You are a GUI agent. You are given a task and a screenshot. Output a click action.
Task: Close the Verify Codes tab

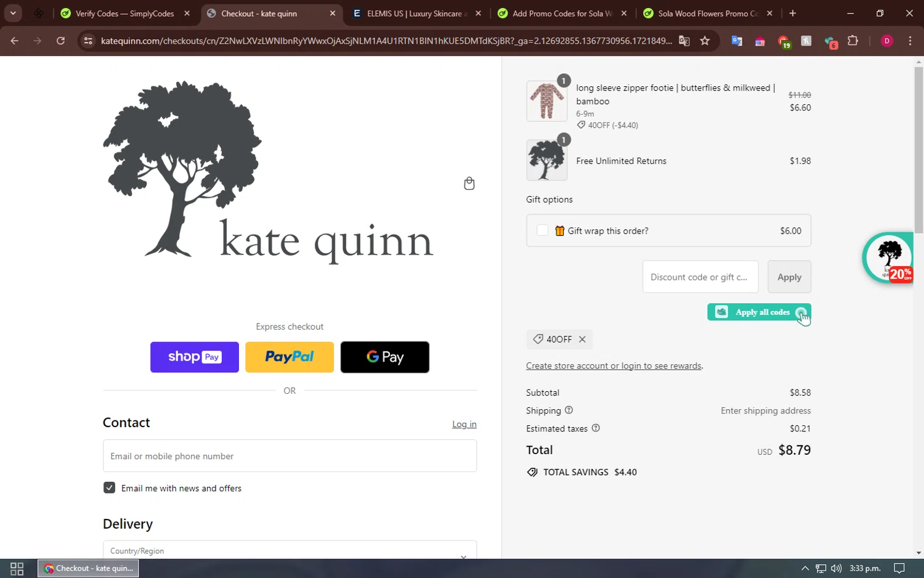coord(187,14)
